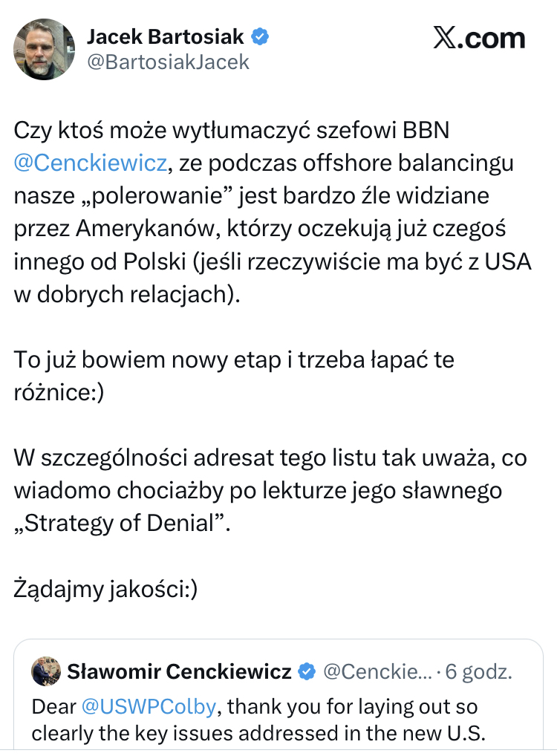
Task: Click Sławomir Cenckiewicz's avatar in the quoted tweet
Action: [x=45, y=671]
